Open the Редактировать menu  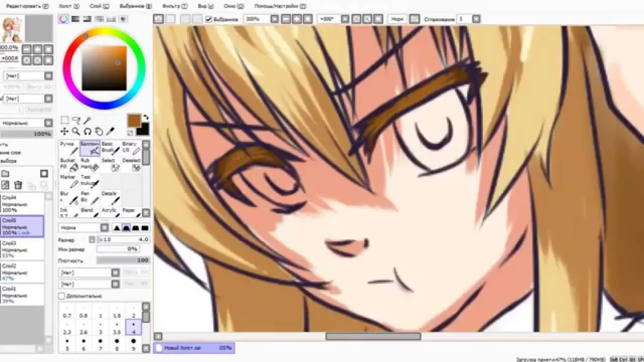pos(28,6)
